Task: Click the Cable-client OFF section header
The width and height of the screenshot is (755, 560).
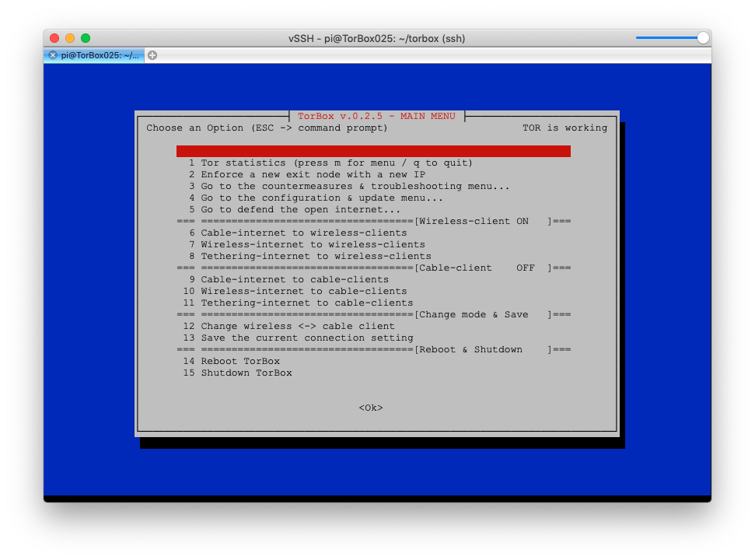Action: [x=373, y=268]
